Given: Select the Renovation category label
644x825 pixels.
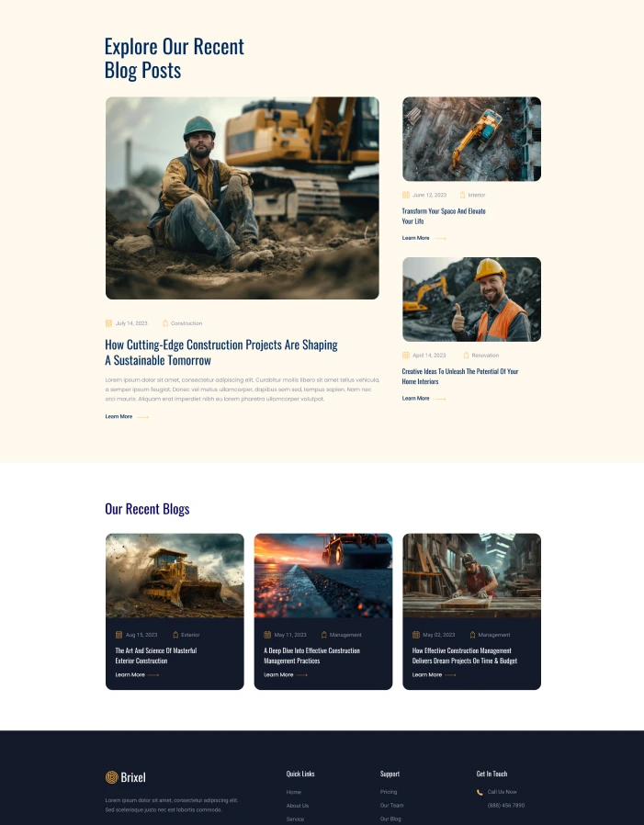Looking at the screenshot, I should pos(485,356).
